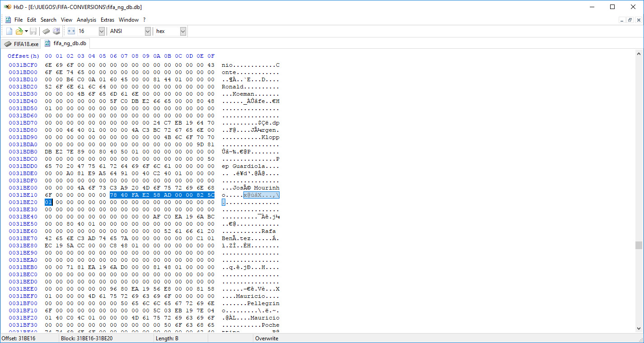The width and height of the screenshot is (644, 343).
Task: Open the Extras menu
Action: [107, 20]
